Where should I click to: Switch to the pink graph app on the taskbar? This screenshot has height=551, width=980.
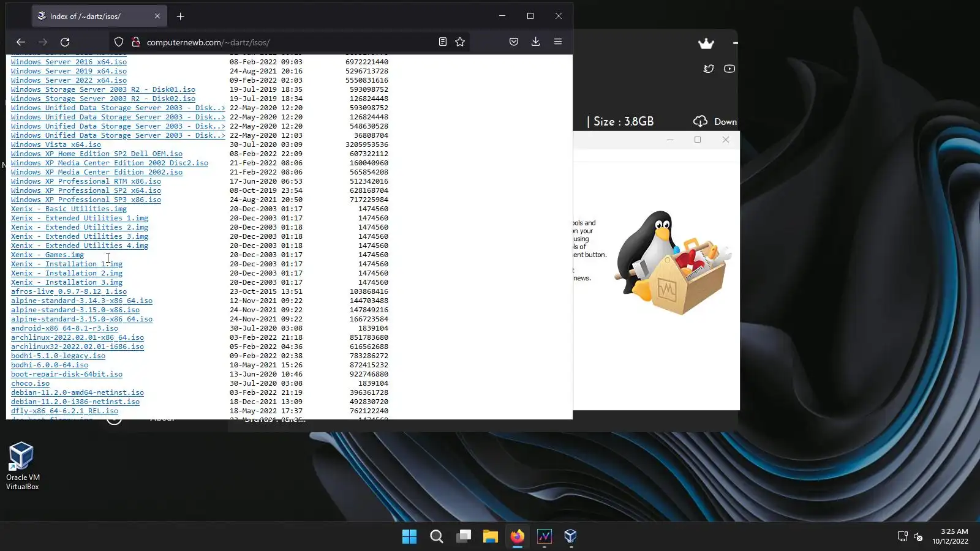pyautogui.click(x=545, y=537)
